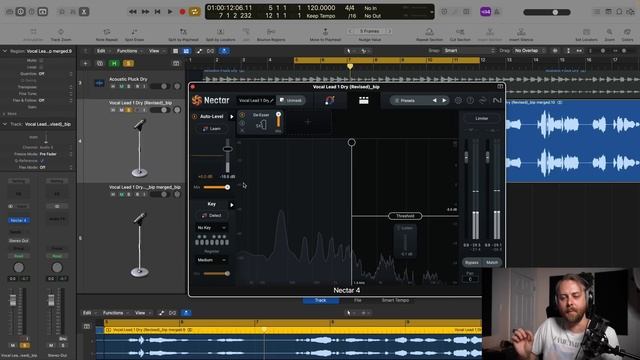Toggle the metronome button
This screenshot has width=640, height=360.
coord(497,12)
